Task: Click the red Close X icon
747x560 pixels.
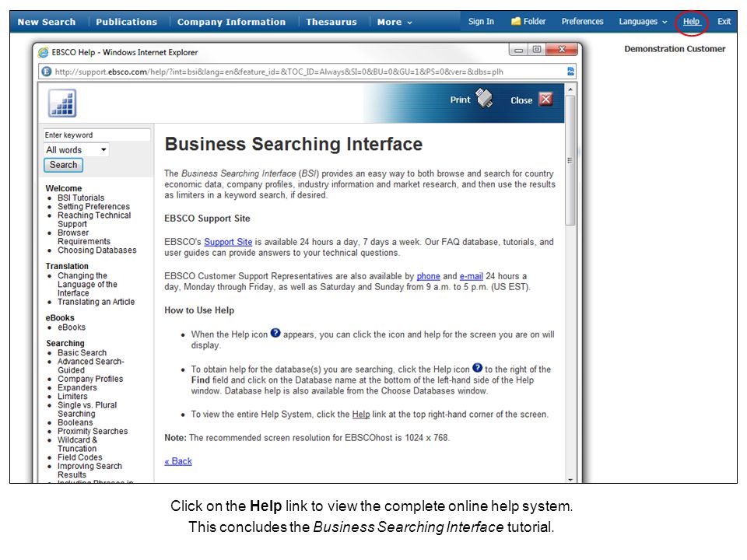Action: click(x=545, y=99)
